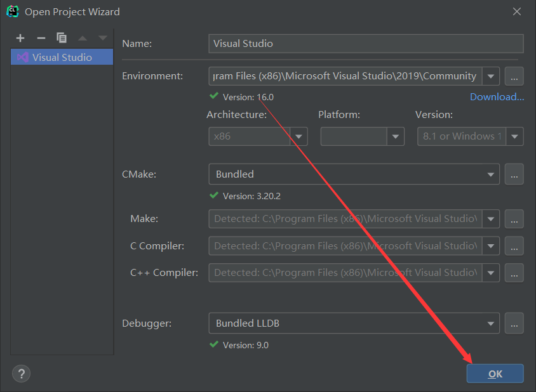
Task: Copy the selected toolchain configuration
Action: tap(62, 38)
